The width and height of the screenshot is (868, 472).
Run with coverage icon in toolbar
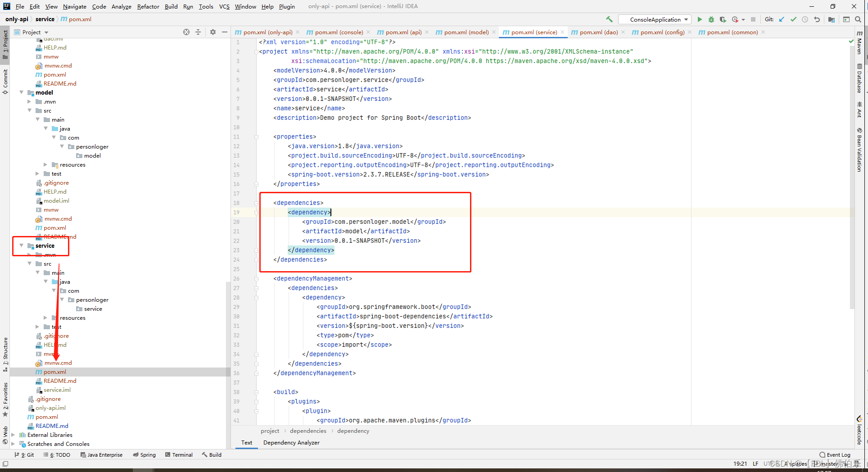[723, 19]
